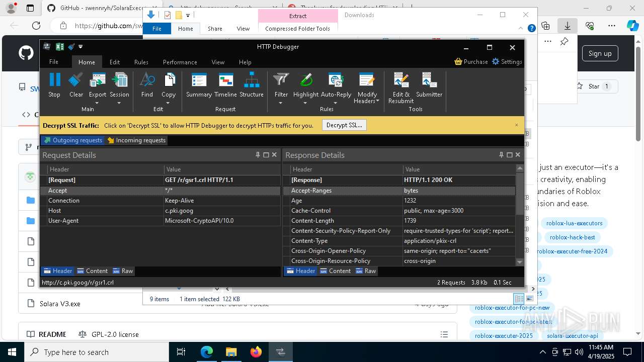Open the Edit & Resubmit tool
Viewport: 644px width, 362px height.
click(400, 87)
